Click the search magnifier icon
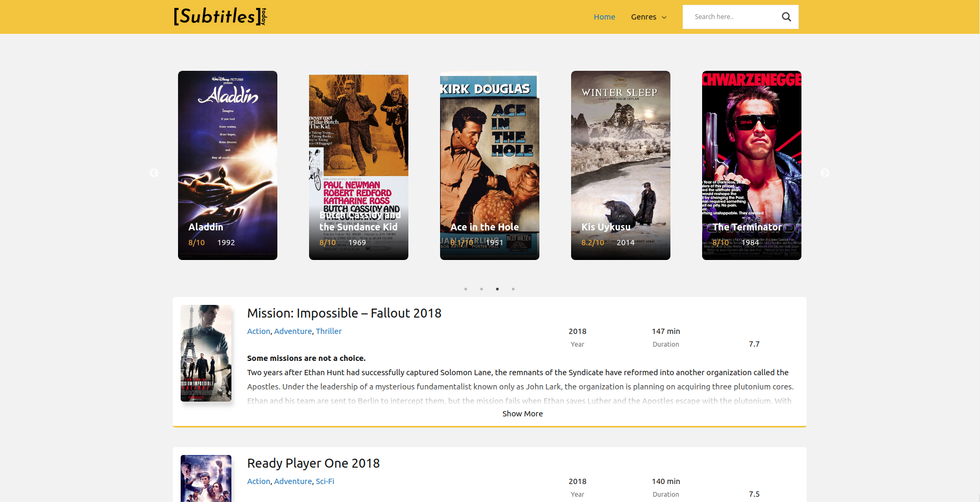The image size is (980, 502). [786, 17]
